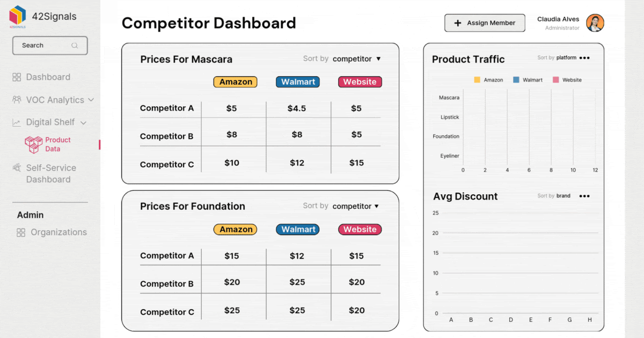The height and width of the screenshot is (338, 644).
Task: Click the search magnifier icon
Action: point(75,45)
